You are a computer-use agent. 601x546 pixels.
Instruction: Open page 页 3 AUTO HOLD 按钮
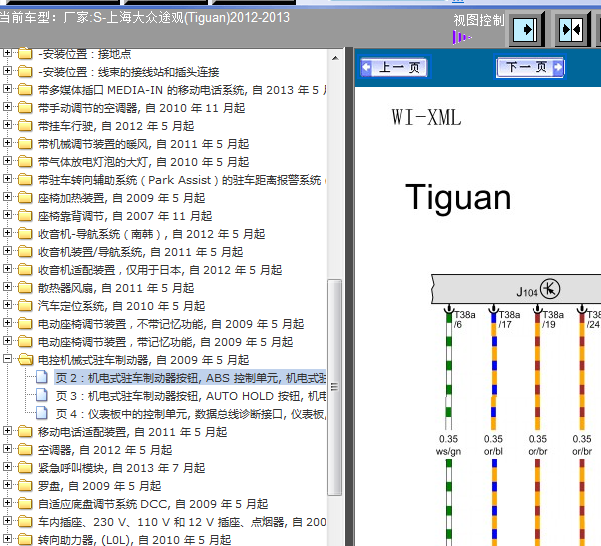point(190,396)
